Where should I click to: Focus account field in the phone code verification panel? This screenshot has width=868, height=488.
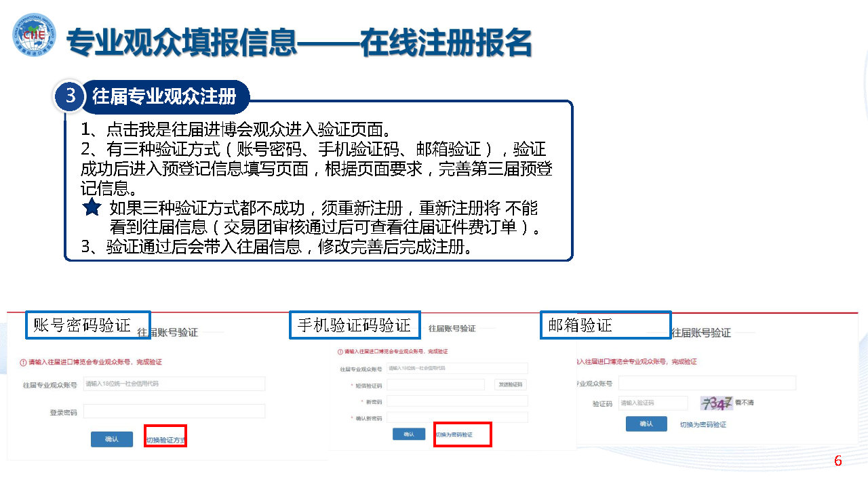(457, 369)
